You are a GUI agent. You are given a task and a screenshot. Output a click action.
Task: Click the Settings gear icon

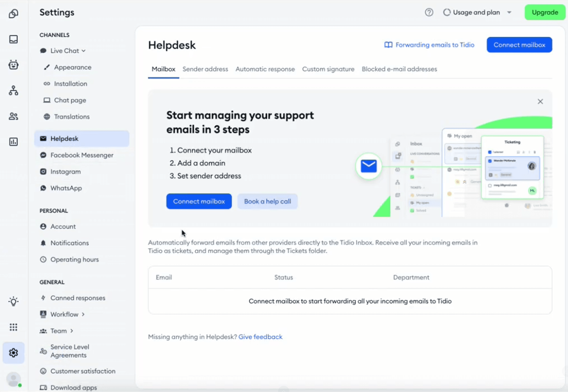click(13, 353)
